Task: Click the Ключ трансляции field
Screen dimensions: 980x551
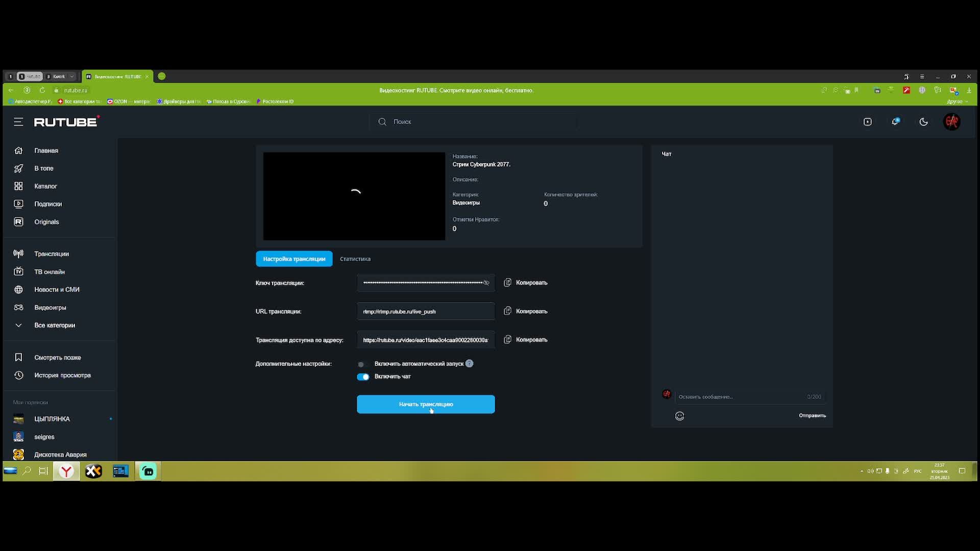Action: click(x=426, y=283)
